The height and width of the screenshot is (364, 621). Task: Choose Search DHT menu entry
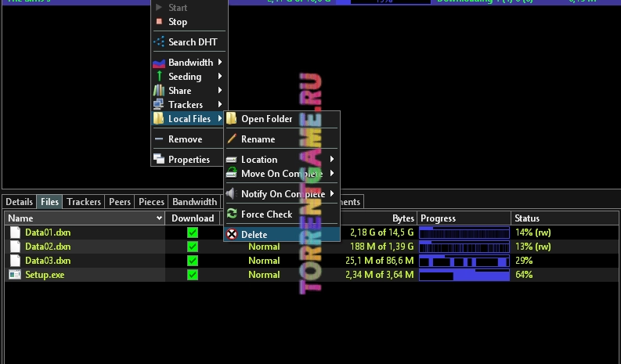tap(189, 42)
